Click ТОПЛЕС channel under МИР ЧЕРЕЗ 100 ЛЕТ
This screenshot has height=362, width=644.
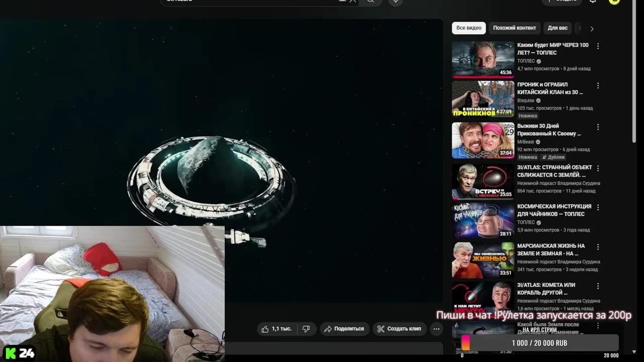pyautogui.click(x=526, y=61)
